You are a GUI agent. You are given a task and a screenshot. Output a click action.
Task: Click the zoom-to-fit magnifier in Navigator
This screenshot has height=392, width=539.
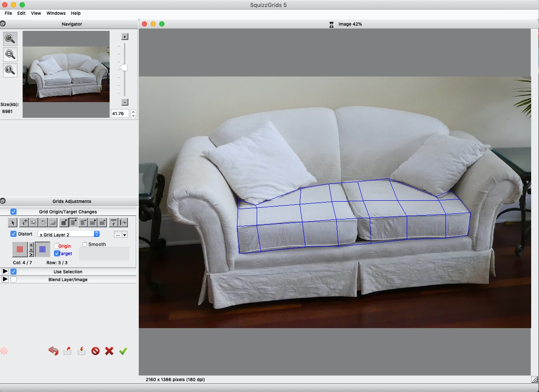coord(10,38)
